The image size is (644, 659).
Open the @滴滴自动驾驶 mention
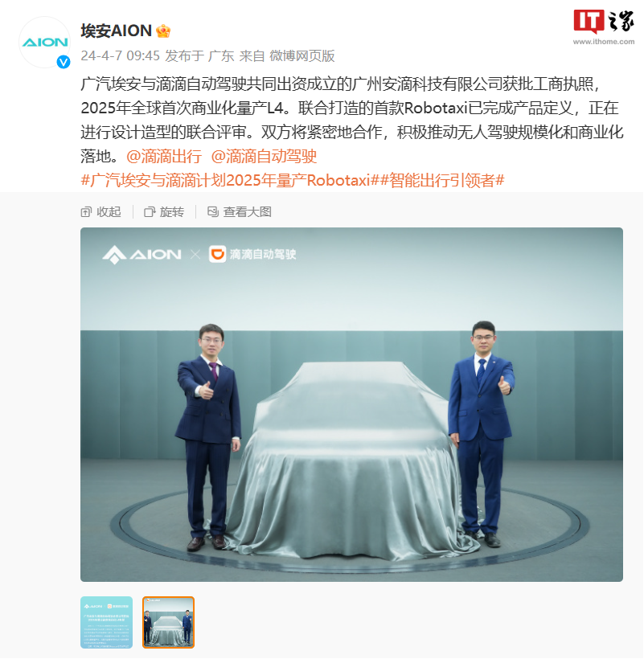click(x=264, y=157)
